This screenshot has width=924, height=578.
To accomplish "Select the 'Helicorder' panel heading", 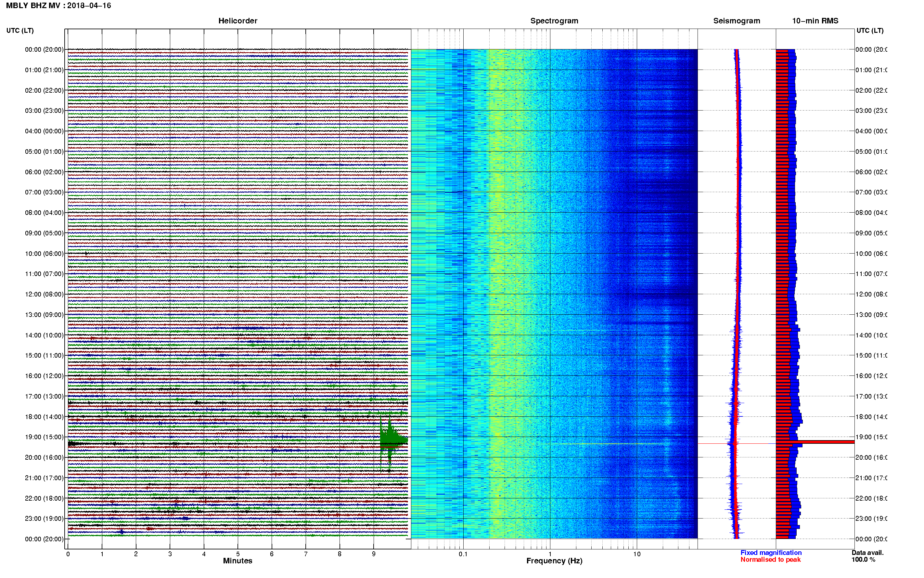I will tap(237, 21).
